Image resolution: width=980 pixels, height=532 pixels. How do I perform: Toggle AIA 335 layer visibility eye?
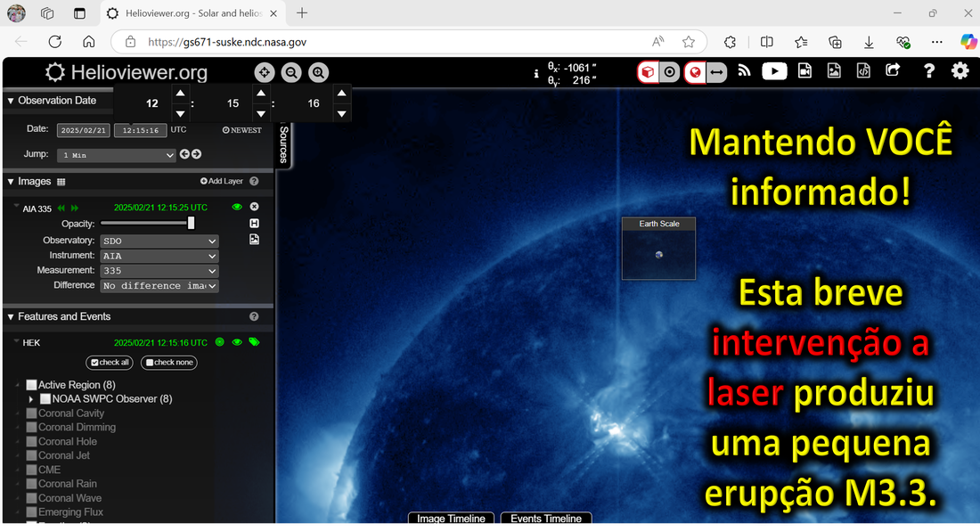click(x=237, y=207)
